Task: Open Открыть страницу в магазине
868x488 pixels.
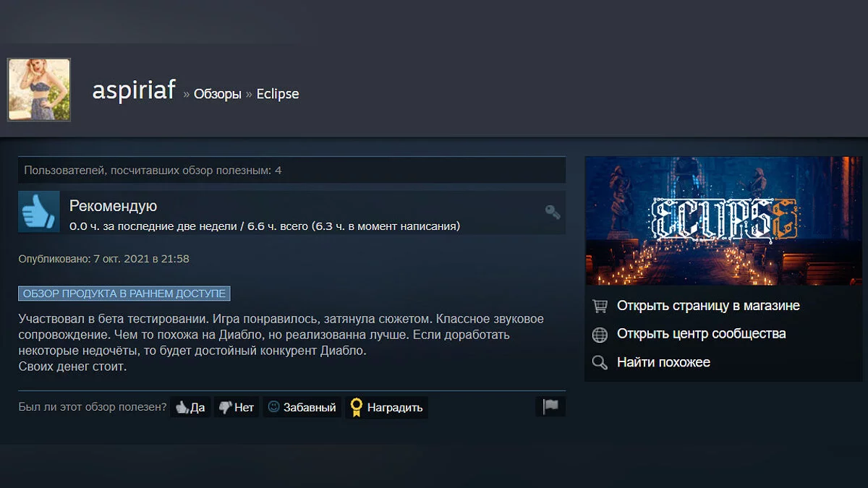Action: [708, 306]
